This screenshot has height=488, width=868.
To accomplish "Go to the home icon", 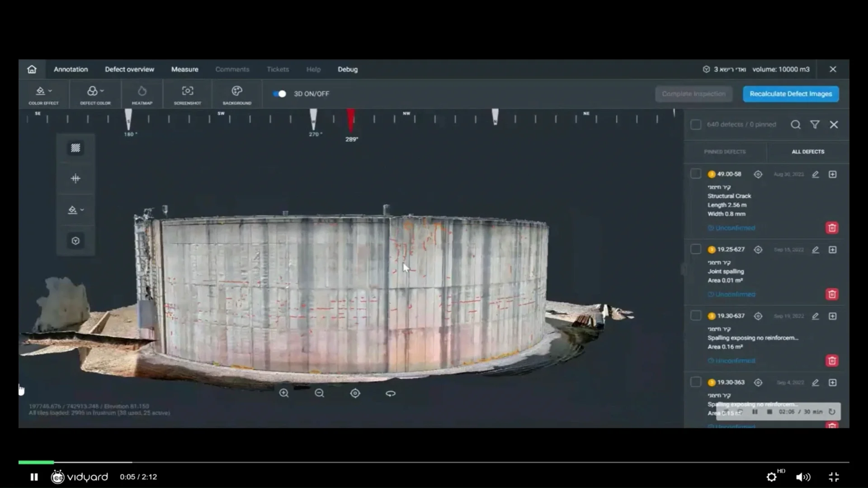I will pos(32,69).
